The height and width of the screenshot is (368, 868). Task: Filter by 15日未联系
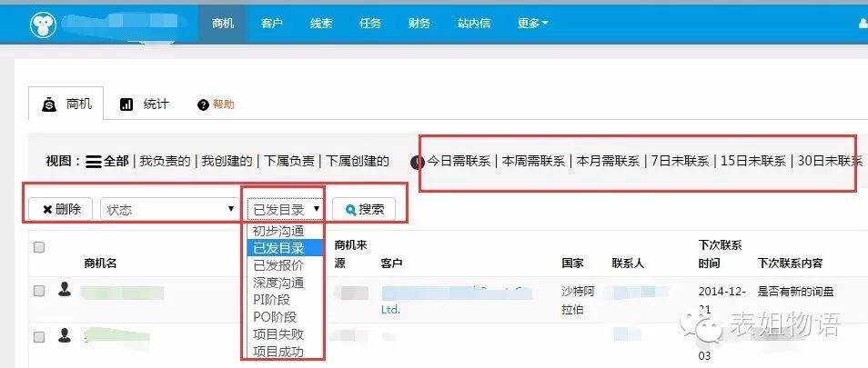(753, 162)
